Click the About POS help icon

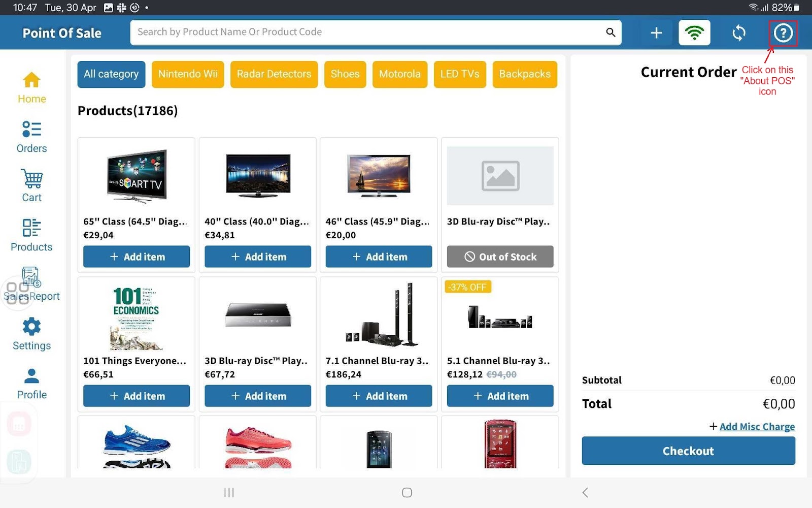click(x=783, y=33)
